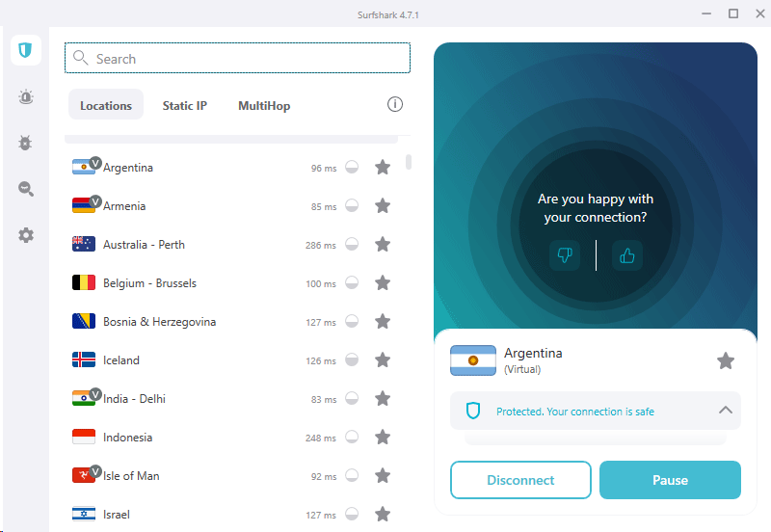The image size is (771, 532).
Task: Maximize the Surfshark window
Action: click(x=733, y=13)
